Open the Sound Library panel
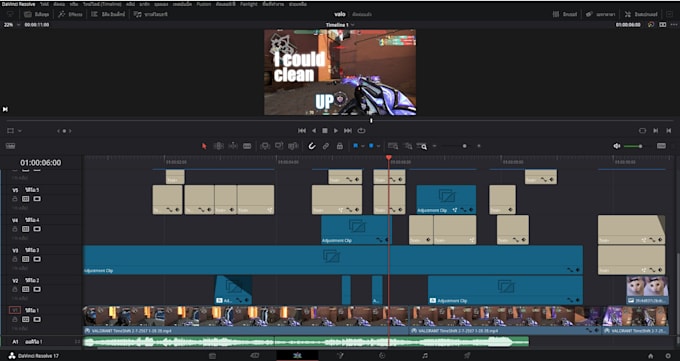Image resolution: width=680 pixels, height=361 pixels. (x=150, y=14)
